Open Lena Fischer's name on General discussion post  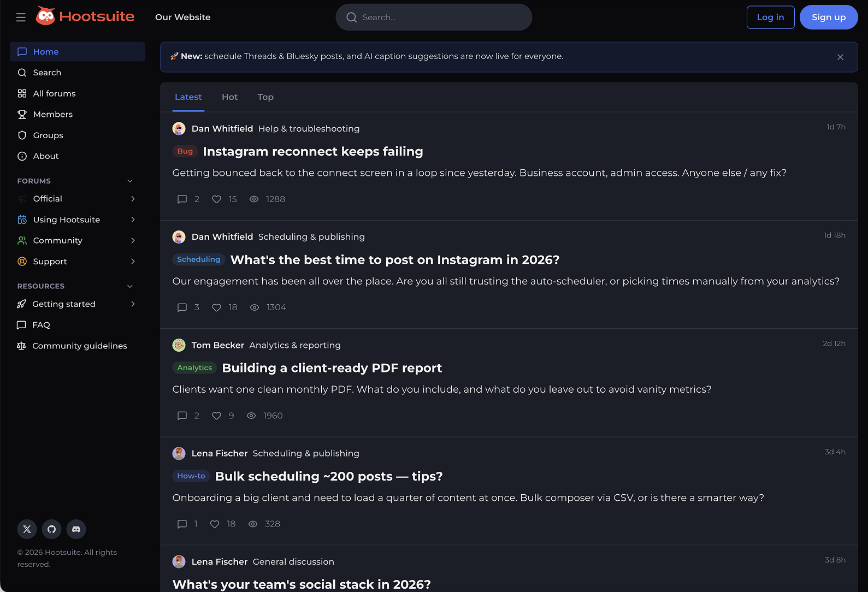tap(220, 562)
